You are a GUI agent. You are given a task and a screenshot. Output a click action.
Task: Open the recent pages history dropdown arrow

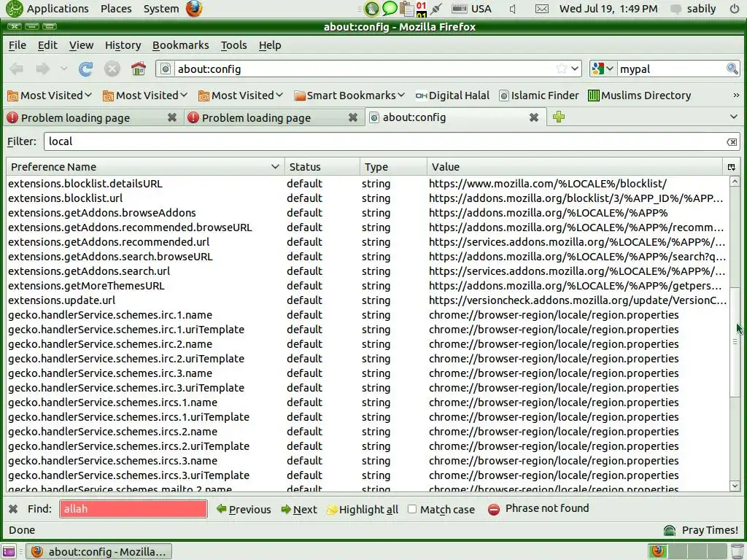[64, 69]
